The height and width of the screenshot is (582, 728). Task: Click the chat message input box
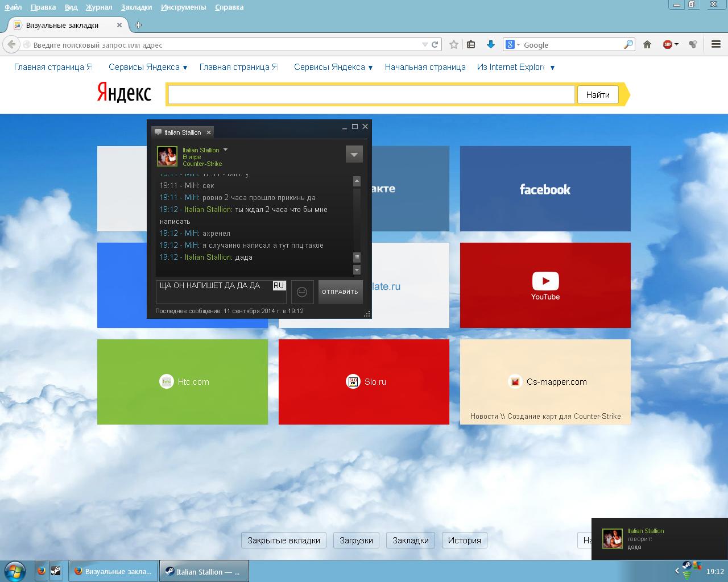click(221, 292)
